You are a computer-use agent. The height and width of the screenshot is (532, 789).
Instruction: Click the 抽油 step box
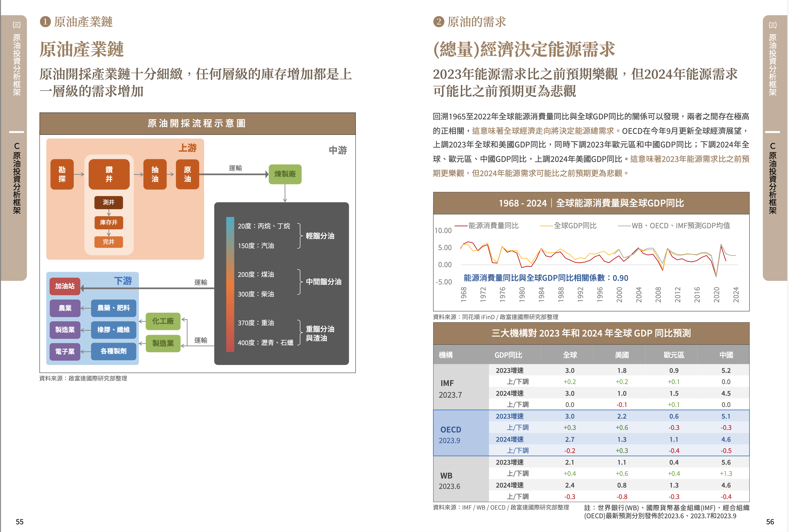click(155, 174)
